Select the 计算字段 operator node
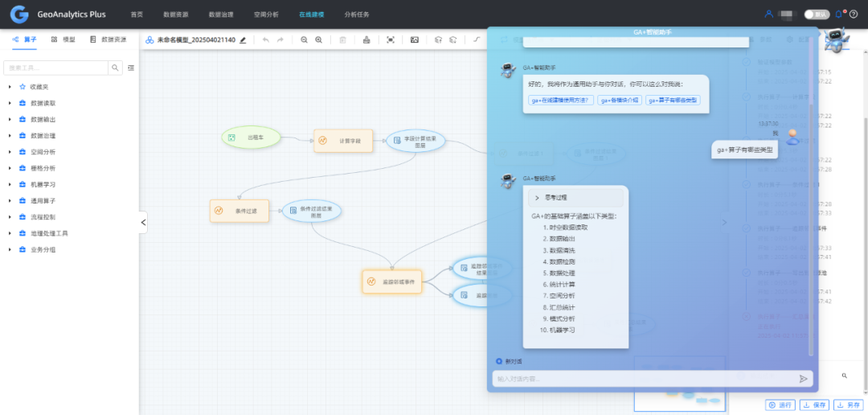Image resolution: width=868 pixels, height=415 pixels. pyautogui.click(x=343, y=141)
